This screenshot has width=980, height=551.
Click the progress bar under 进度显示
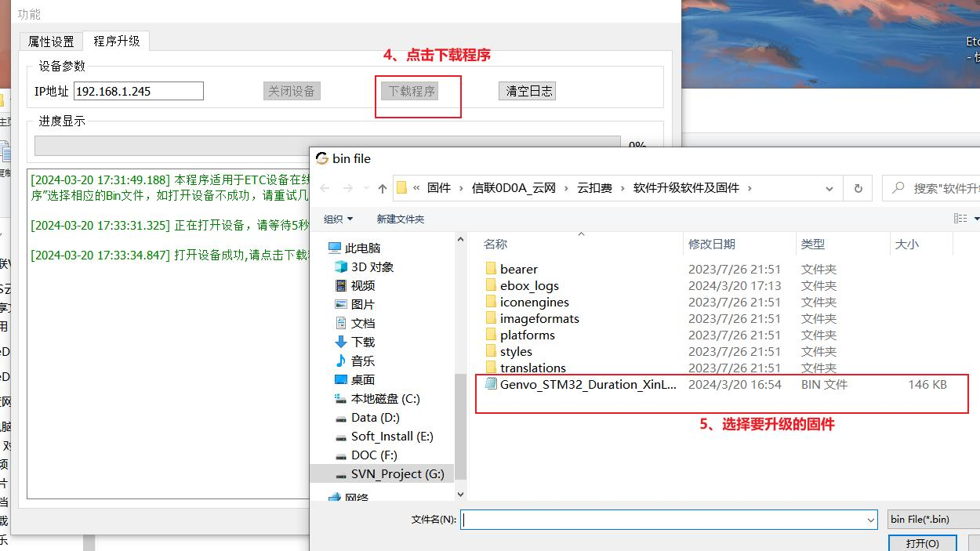[327, 146]
